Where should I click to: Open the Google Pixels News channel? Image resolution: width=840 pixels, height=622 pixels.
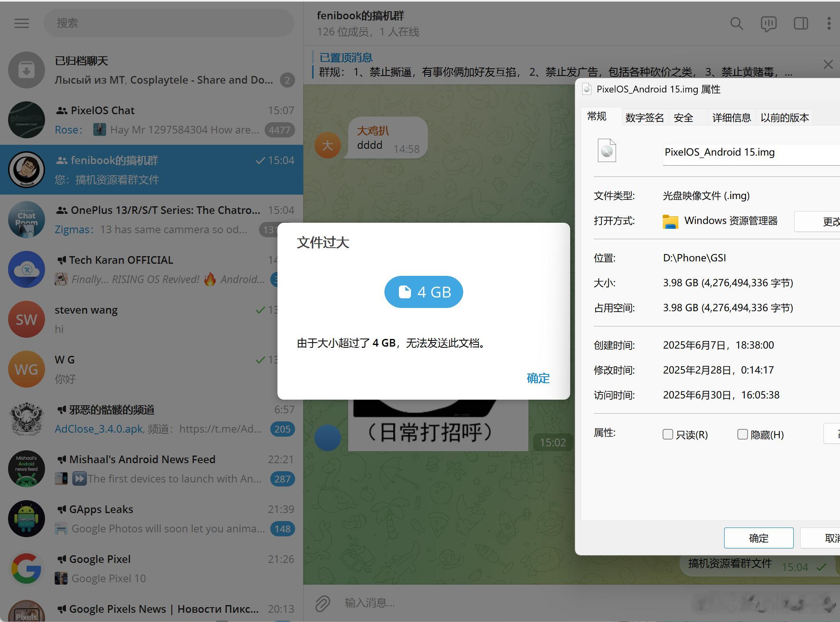(152, 608)
